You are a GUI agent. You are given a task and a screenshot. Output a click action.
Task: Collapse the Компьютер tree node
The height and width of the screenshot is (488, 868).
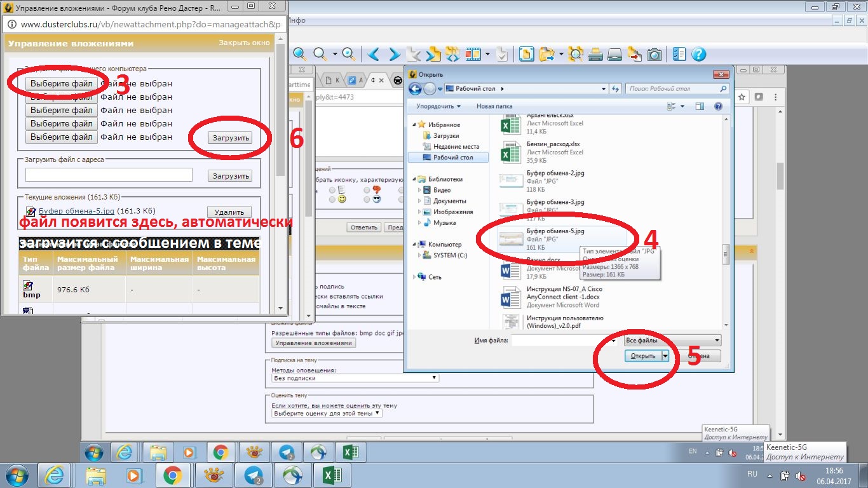416,244
